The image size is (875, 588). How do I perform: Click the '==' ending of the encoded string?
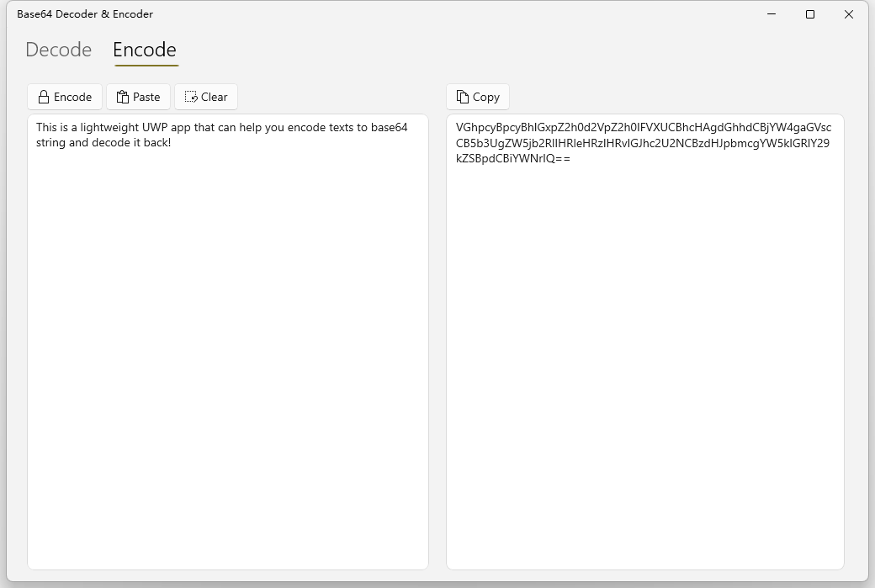562,158
